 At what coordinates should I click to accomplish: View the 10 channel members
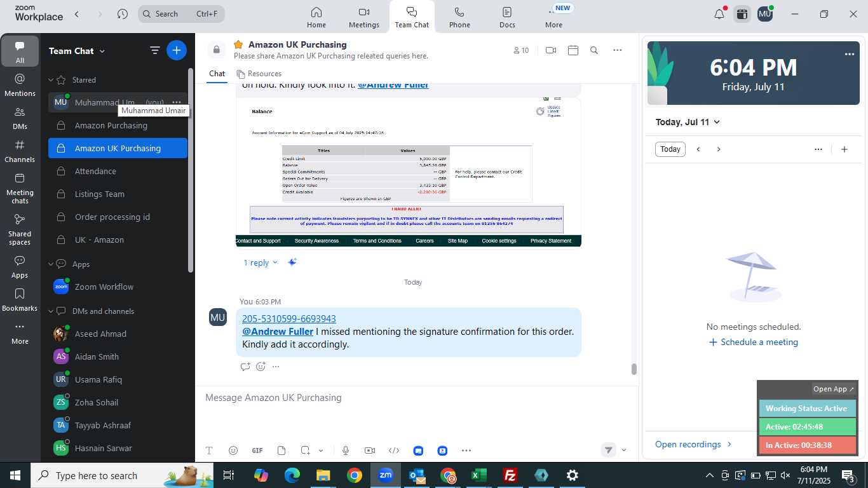point(520,50)
